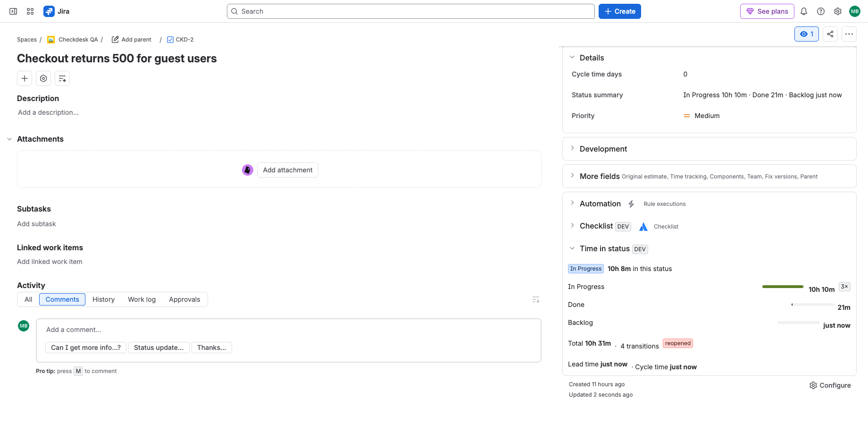868x425 pixels.
Task: Open the Work log tab
Action: pyautogui.click(x=142, y=299)
